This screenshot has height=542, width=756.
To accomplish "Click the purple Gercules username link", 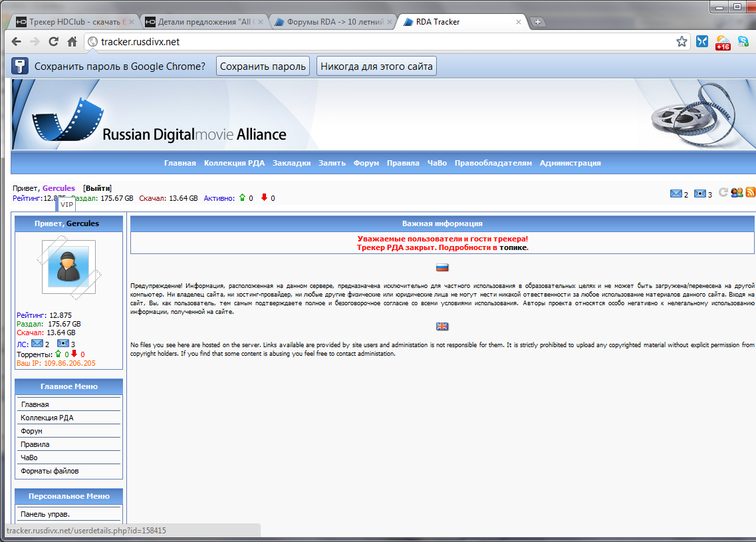I will pyautogui.click(x=59, y=188).
